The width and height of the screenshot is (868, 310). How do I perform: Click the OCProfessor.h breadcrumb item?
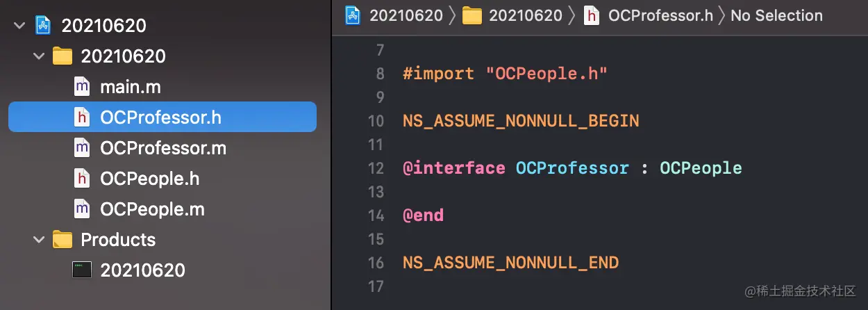coord(660,15)
